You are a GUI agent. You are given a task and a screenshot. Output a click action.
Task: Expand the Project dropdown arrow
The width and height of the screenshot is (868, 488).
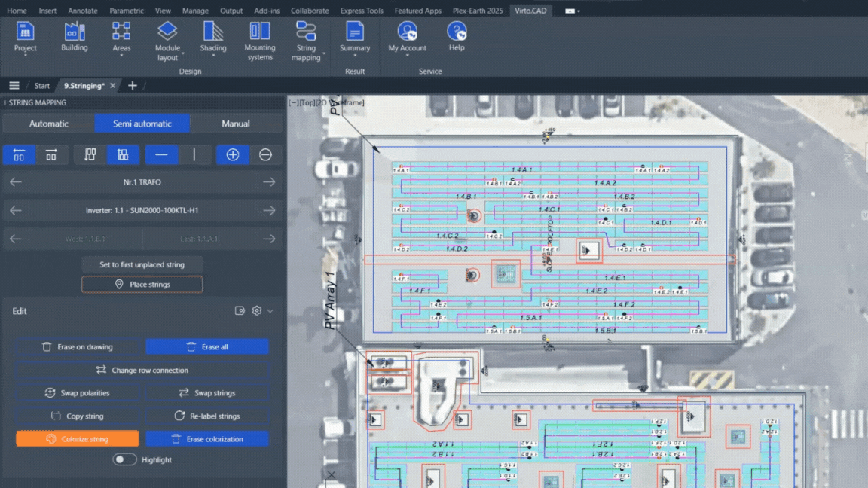25,56
